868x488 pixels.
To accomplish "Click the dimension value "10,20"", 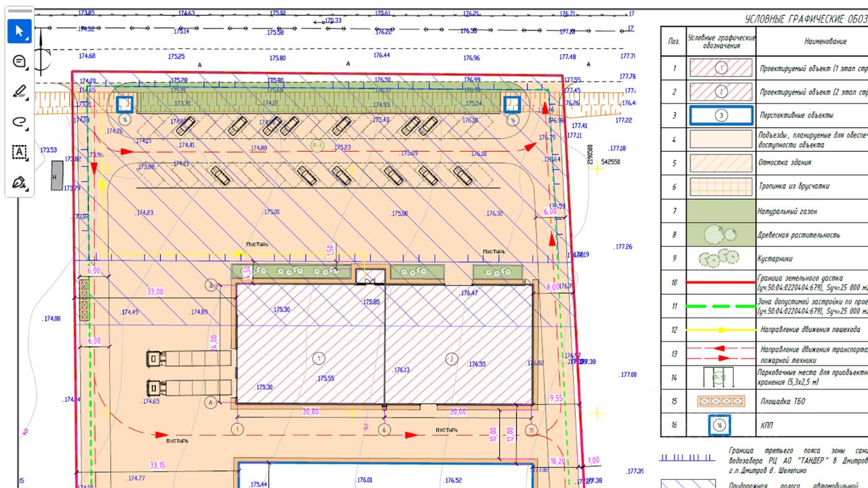I will coord(557,462).
